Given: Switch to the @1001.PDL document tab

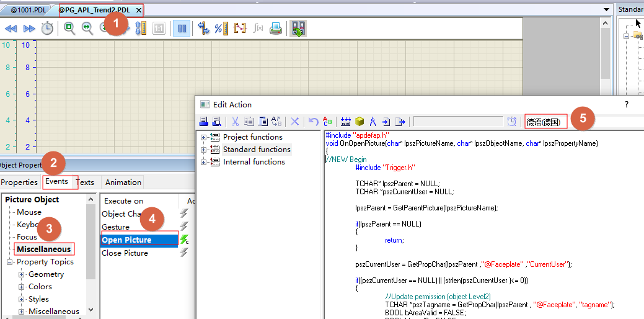Looking at the screenshot, I should click(x=28, y=10).
